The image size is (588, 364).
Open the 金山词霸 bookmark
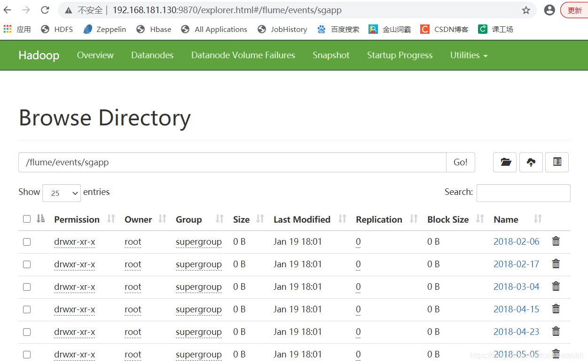pyautogui.click(x=390, y=29)
